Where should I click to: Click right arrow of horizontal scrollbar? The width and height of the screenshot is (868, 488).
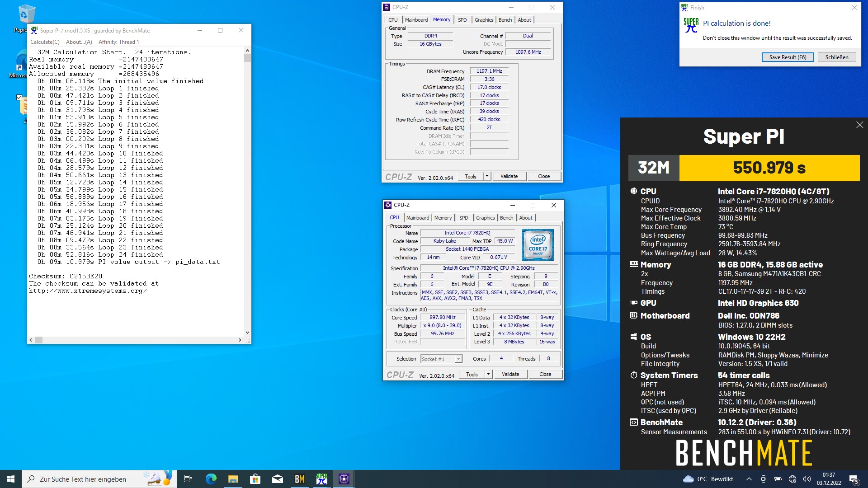pyautogui.click(x=240, y=340)
